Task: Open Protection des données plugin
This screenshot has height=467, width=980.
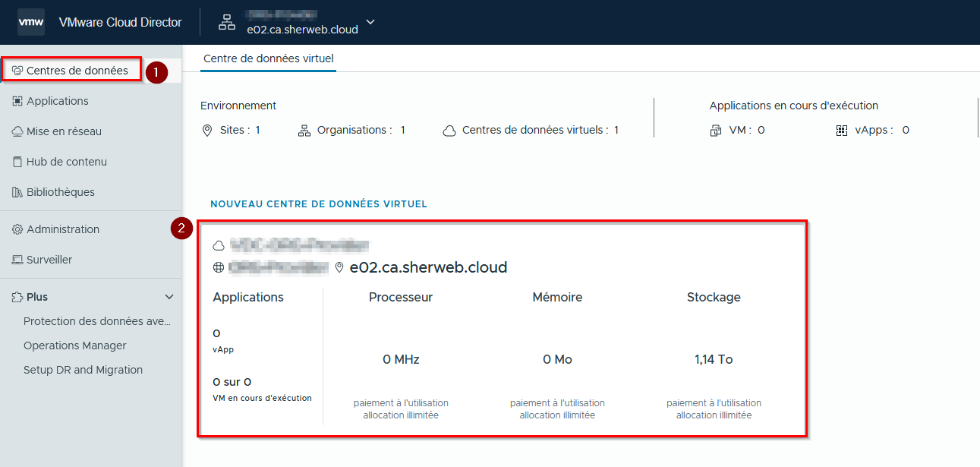Action: [x=97, y=321]
